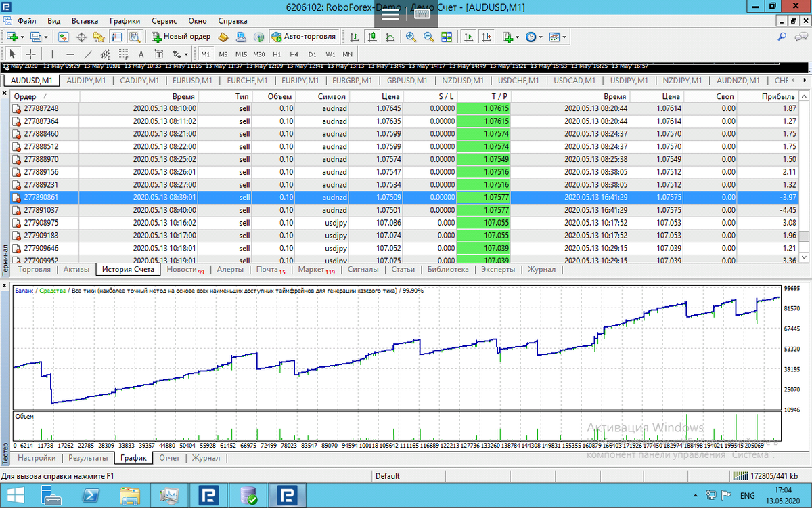Image resolution: width=812 pixels, height=508 pixels.
Task: Switch to line chart display
Action: pyautogui.click(x=390, y=37)
